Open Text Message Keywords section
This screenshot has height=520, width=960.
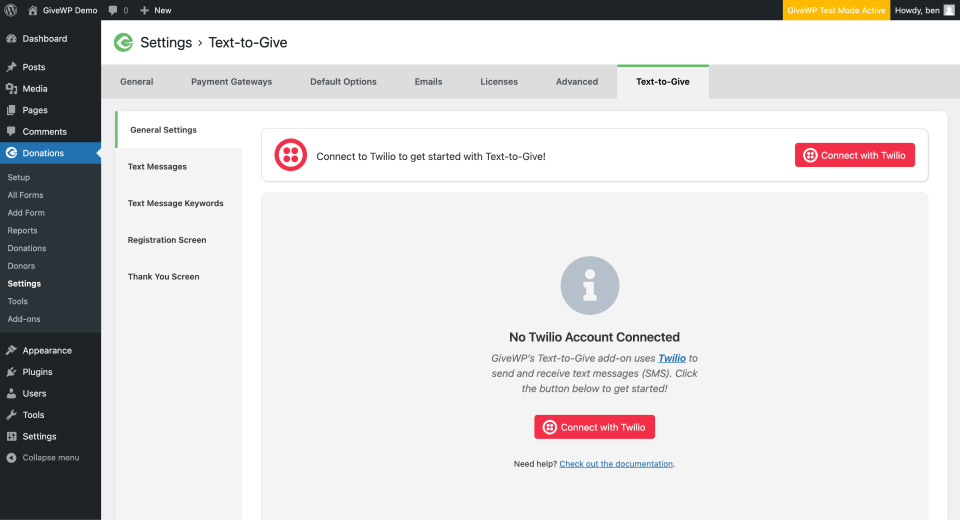click(179, 203)
